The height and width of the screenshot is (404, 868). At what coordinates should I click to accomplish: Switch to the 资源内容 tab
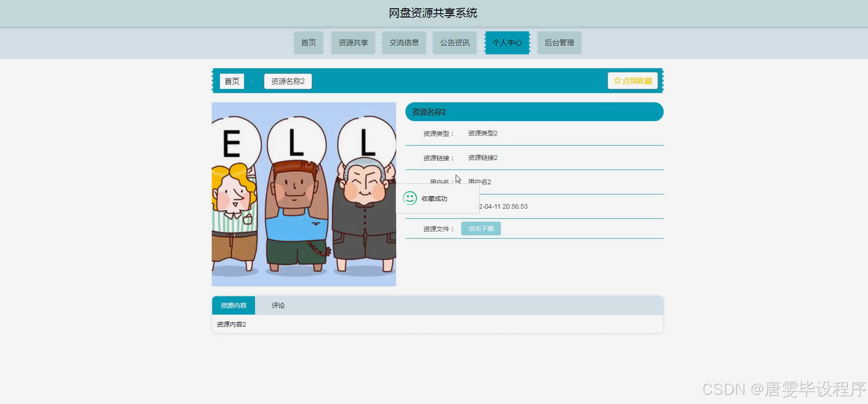tap(233, 305)
